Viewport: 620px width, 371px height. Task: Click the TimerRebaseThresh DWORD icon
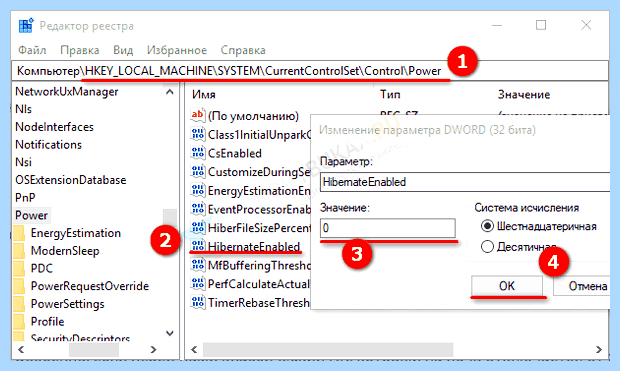tap(198, 302)
